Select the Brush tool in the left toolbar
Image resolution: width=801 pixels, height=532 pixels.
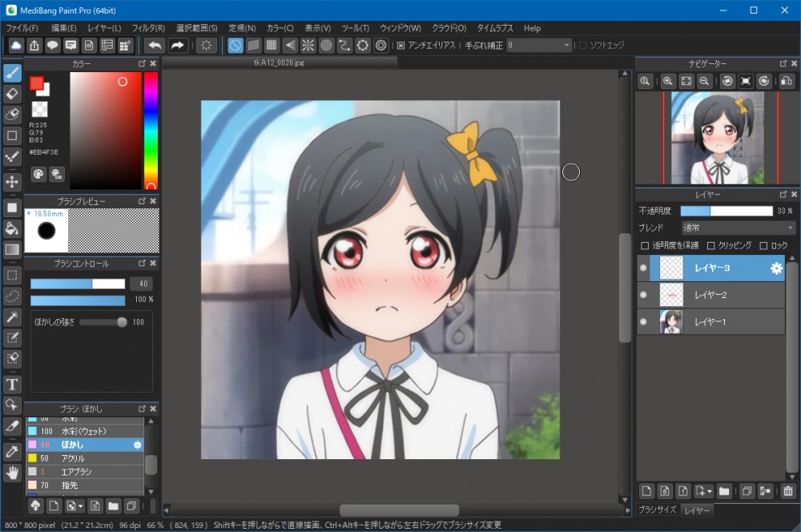click(x=12, y=73)
